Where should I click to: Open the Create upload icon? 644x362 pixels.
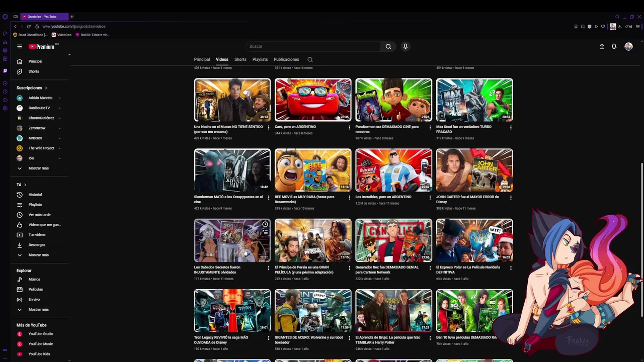click(x=602, y=46)
